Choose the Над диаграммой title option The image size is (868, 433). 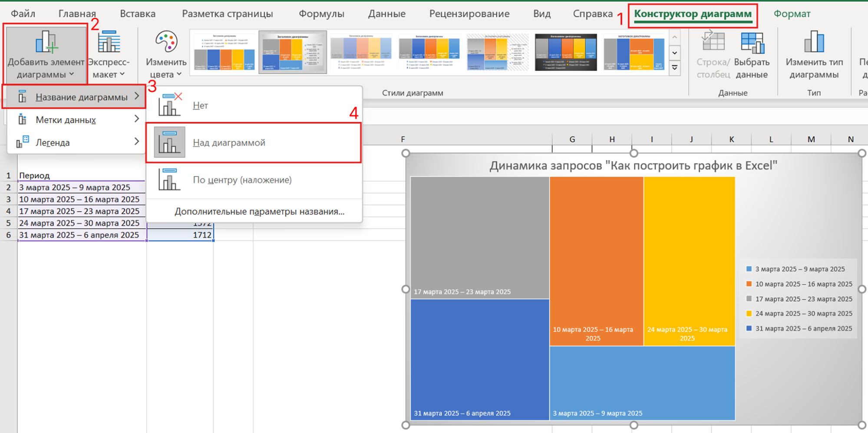pyautogui.click(x=229, y=142)
